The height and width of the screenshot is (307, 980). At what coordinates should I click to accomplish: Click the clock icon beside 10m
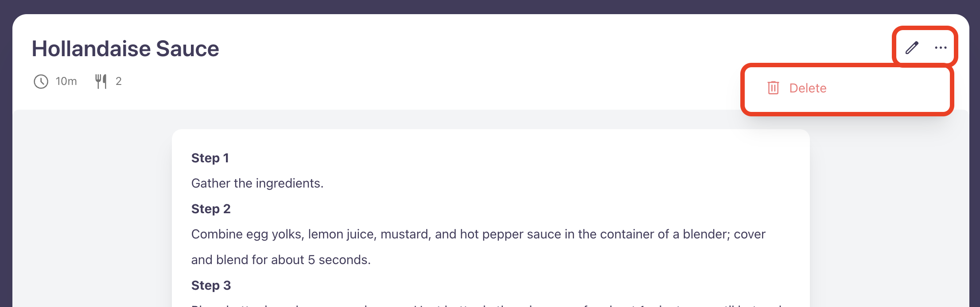click(41, 81)
